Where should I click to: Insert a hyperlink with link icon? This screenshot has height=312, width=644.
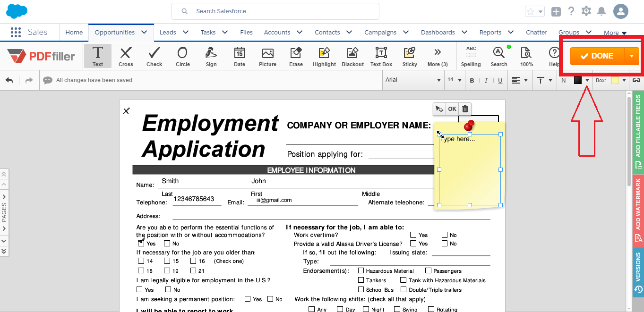click(636, 80)
